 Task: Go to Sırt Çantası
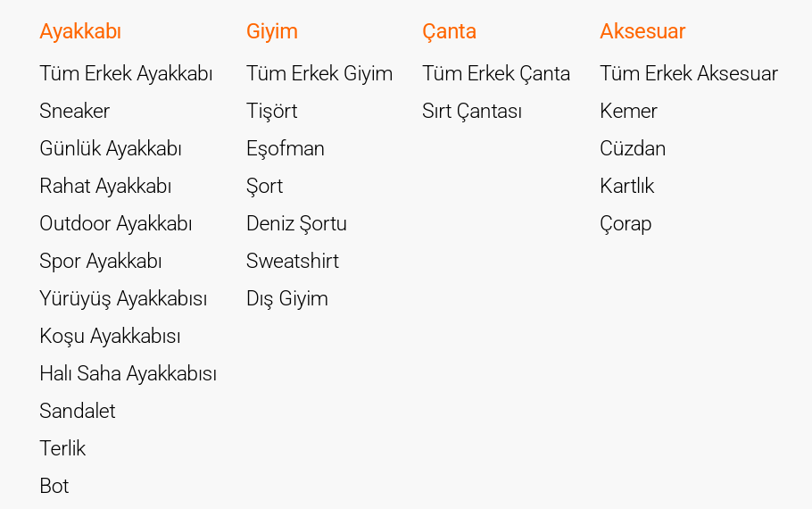pyautogui.click(x=472, y=111)
